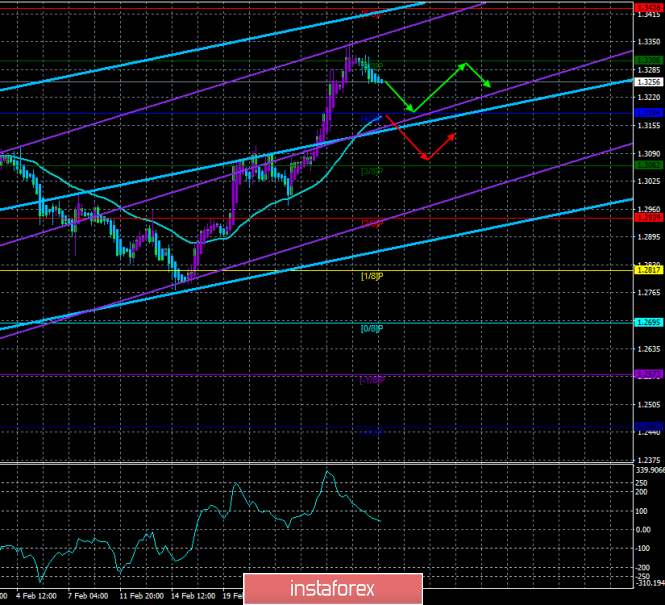Click the 1.2505 price axis label
Image resolution: width=665 pixels, height=605 pixels.
pyautogui.click(x=649, y=404)
